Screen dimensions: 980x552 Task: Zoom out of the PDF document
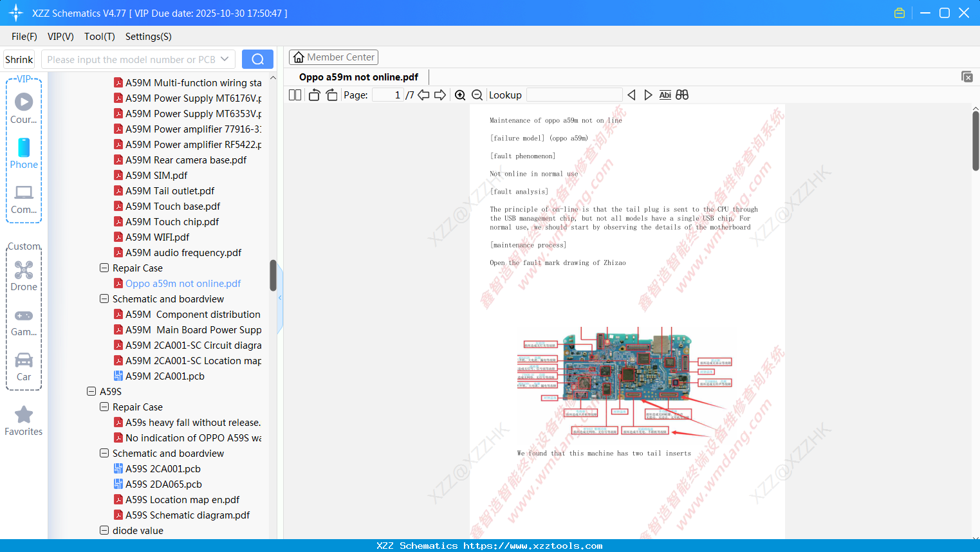[477, 95]
